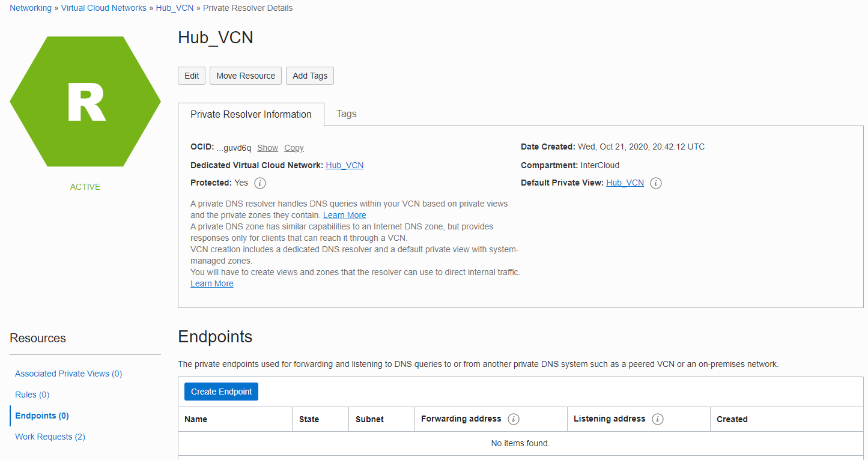Open the Tags tab
This screenshot has height=460, width=868.
[347, 114]
